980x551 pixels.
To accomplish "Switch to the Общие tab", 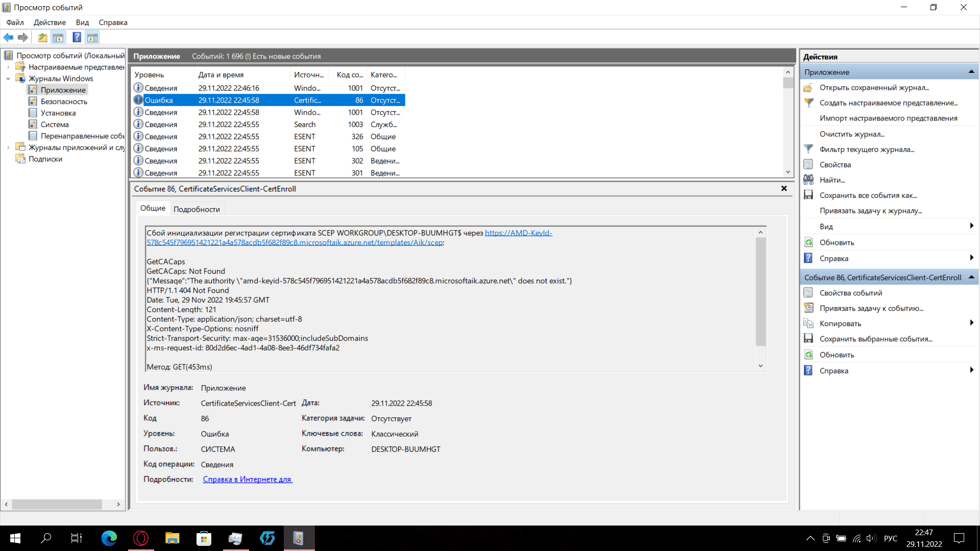I will pos(153,208).
